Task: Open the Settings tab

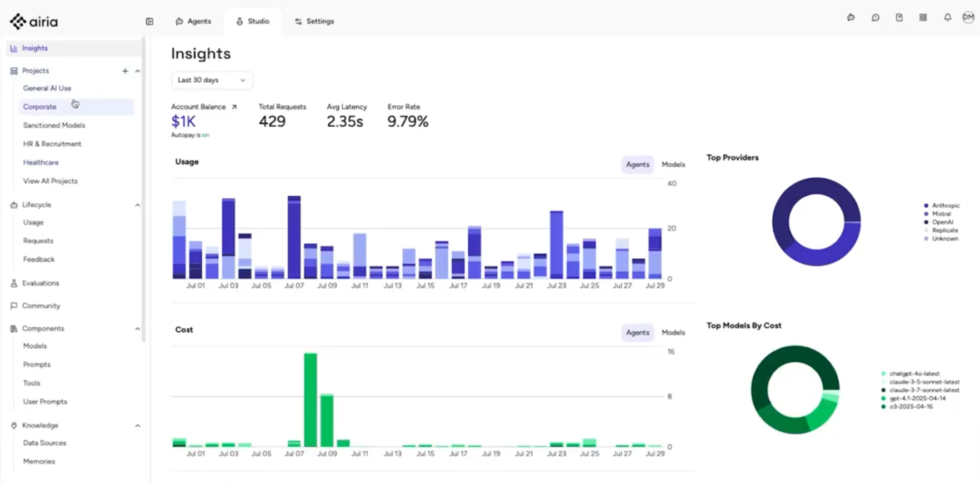Action: click(314, 22)
